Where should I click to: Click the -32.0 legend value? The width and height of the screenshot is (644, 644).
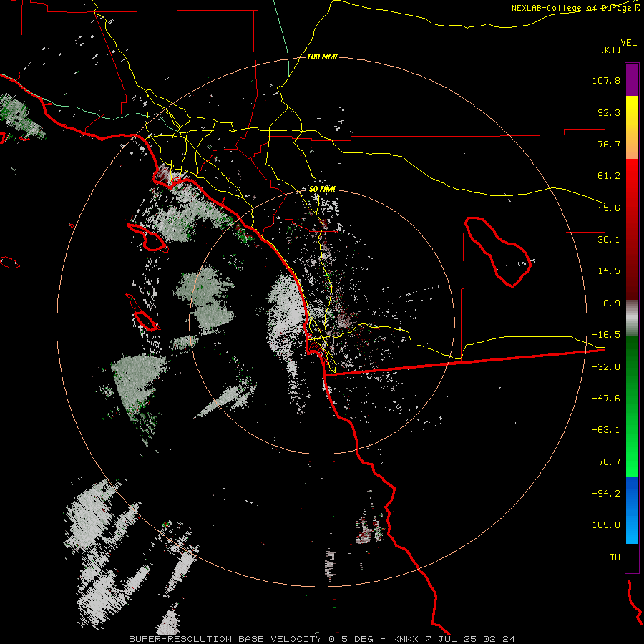pos(606,367)
